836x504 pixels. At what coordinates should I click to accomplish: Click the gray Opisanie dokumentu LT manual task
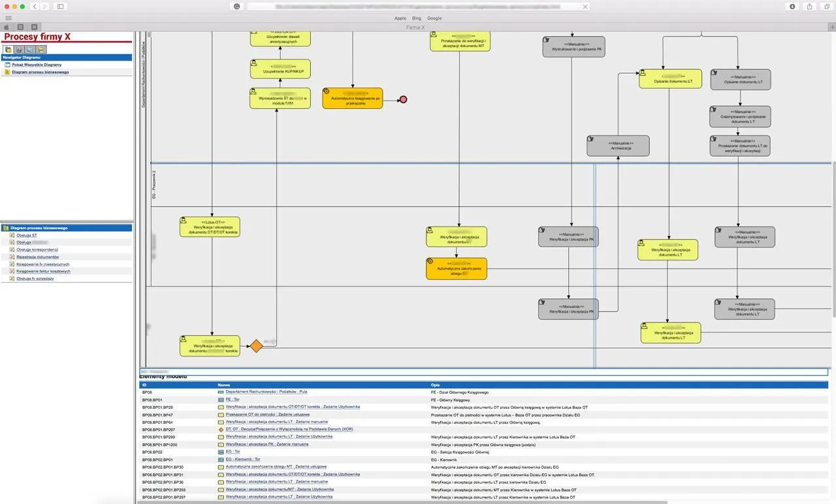(740, 79)
